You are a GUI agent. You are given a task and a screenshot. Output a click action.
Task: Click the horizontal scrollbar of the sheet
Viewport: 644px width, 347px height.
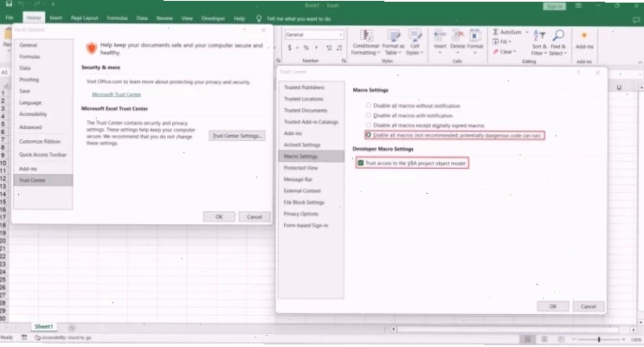tap(509, 330)
